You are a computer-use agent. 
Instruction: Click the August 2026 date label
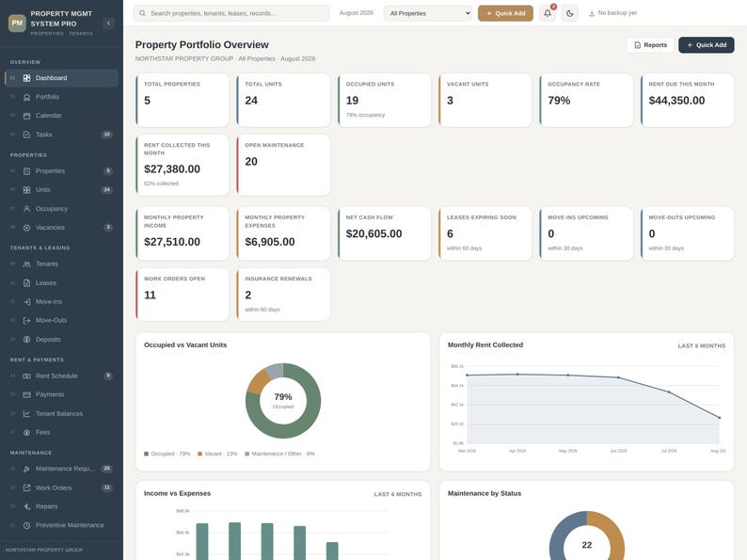click(x=357, y=13)
